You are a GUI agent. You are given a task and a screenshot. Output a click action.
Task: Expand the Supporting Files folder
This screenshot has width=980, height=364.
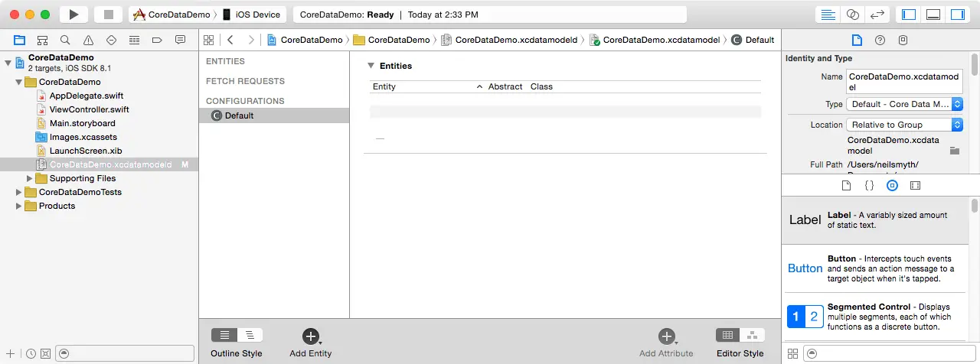(x=30, y=178)
